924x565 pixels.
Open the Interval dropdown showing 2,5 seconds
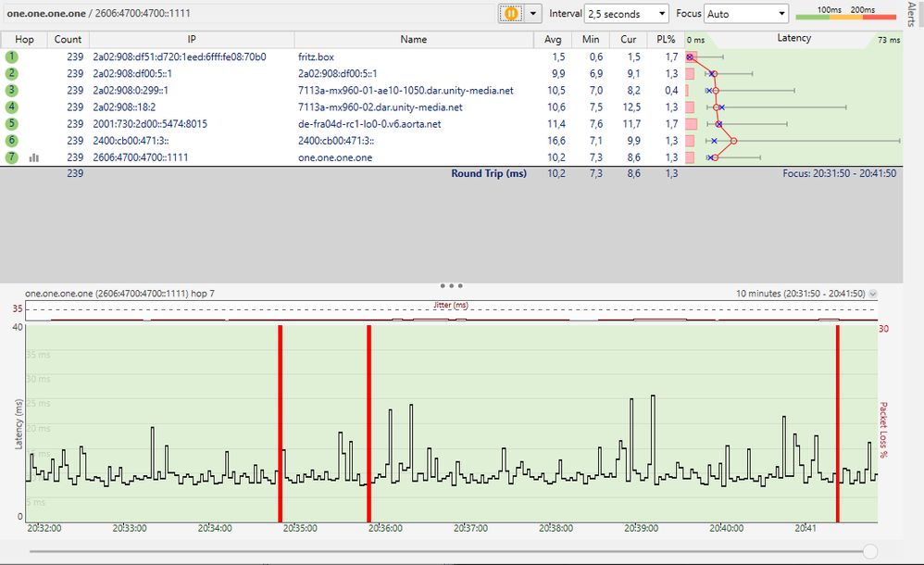pyautogui.click(x=626, y=14)
